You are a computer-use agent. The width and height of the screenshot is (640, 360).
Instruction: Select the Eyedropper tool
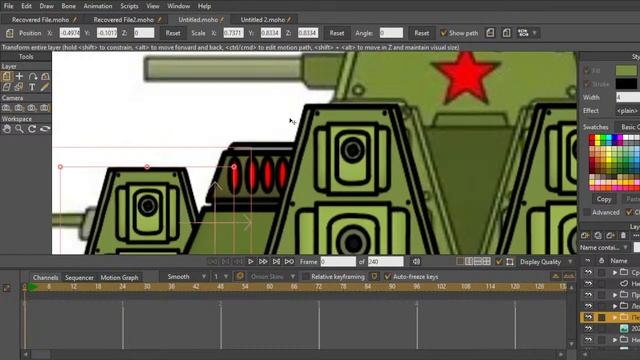point(44,87)
